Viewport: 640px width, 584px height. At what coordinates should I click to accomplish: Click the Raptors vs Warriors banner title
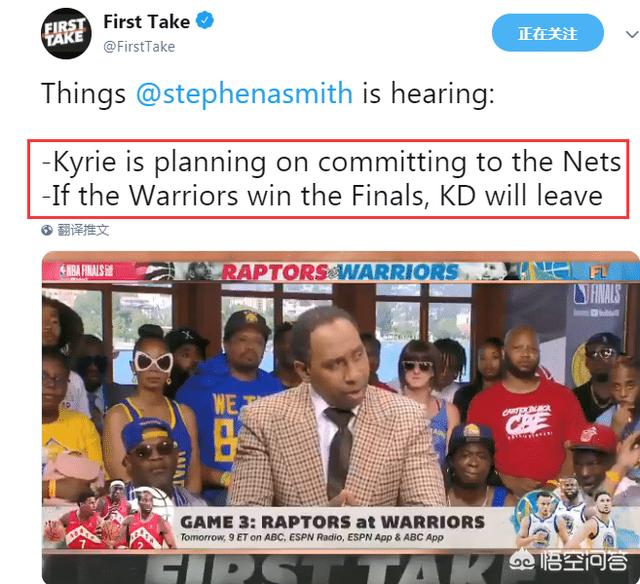point(340,272)
